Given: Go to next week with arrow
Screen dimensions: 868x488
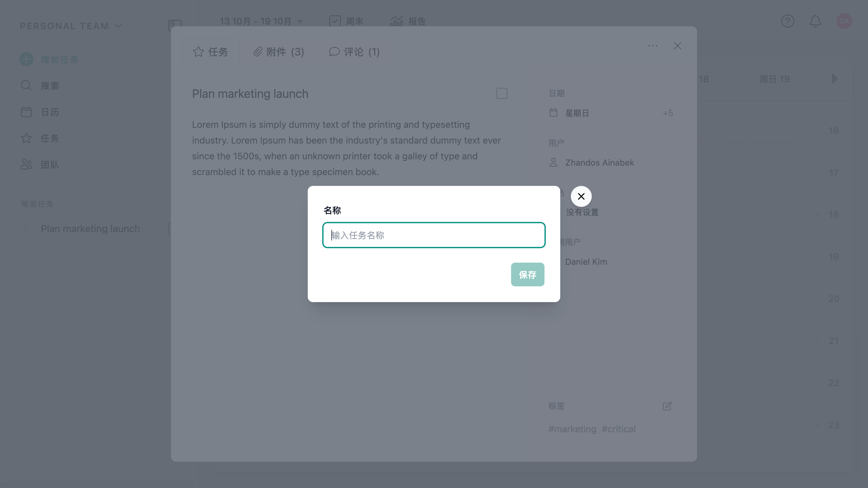Looking at the screenshot, I should point(834,79).
